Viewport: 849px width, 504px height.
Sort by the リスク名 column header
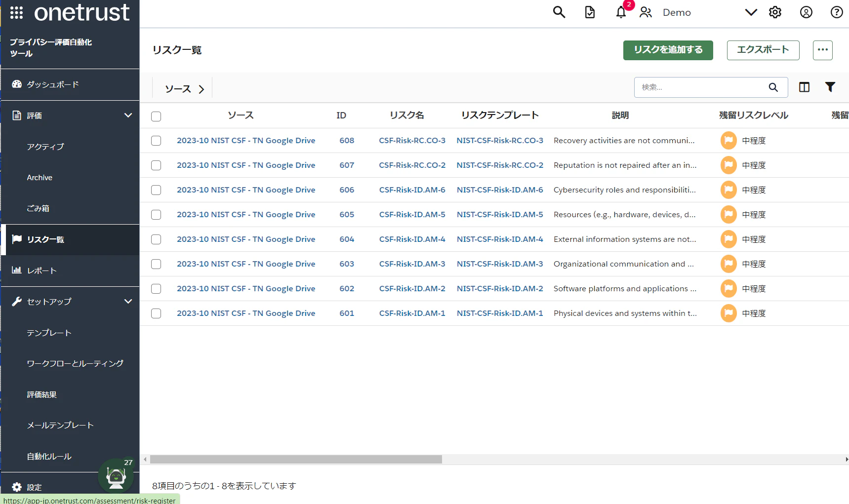point(407,116)
